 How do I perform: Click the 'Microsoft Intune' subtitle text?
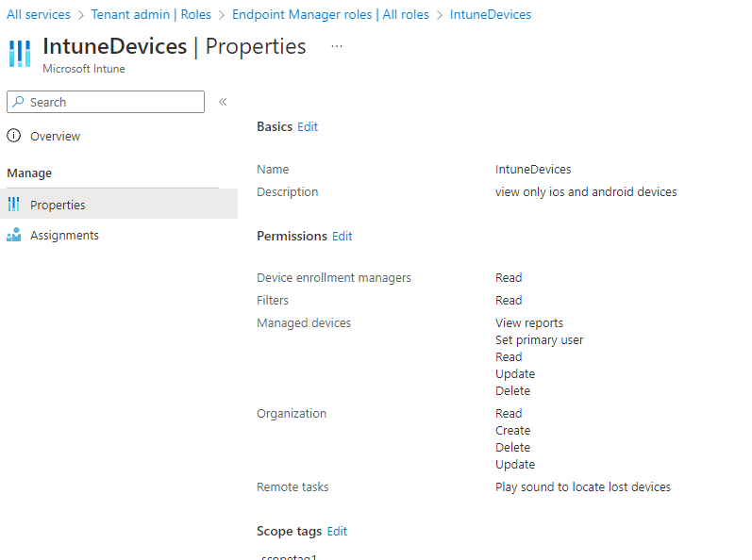pos(84,69)
